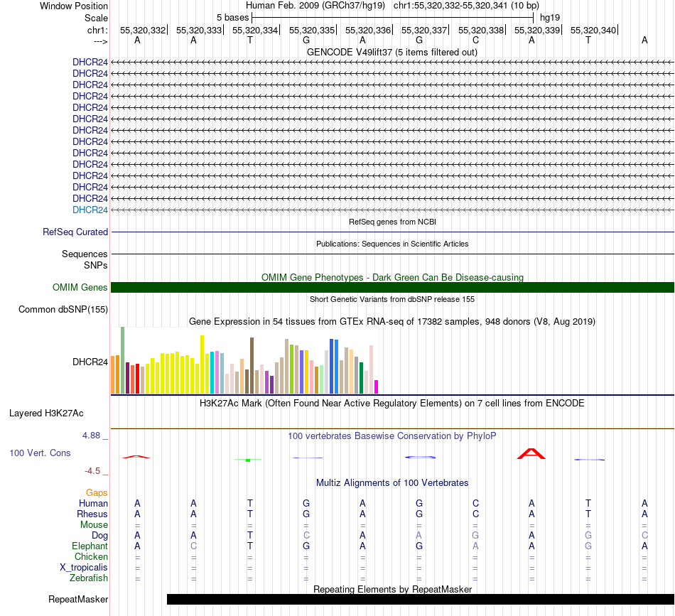Screen dimensions: 675x616
Task: Select the Mouse species label
Action: [94, 525]
